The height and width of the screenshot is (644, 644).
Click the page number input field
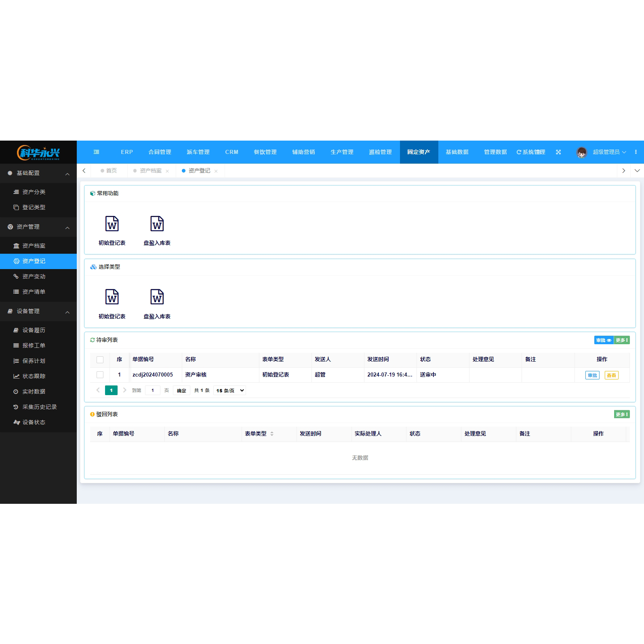coord(152,390)
